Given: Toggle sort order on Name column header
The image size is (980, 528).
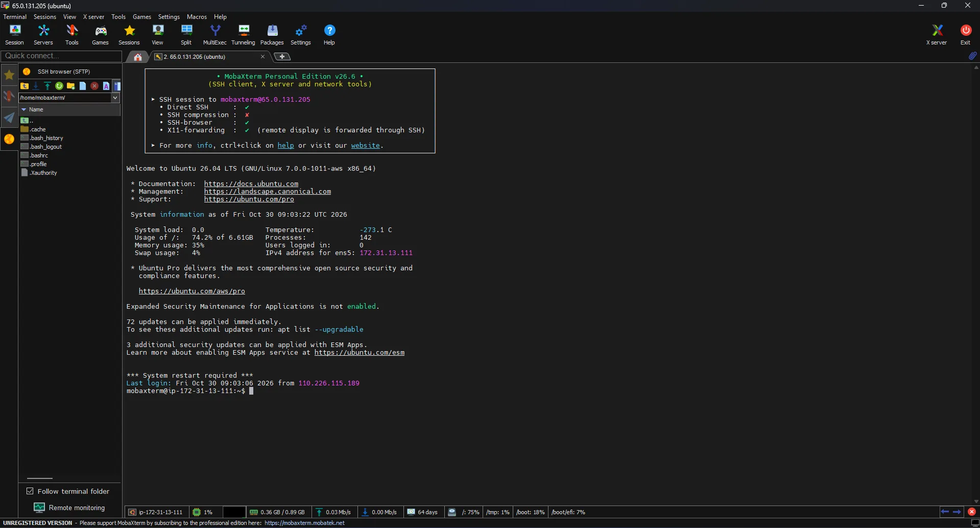Looking at the screenshot, I should pyautogui.click(x=70, y=109).
